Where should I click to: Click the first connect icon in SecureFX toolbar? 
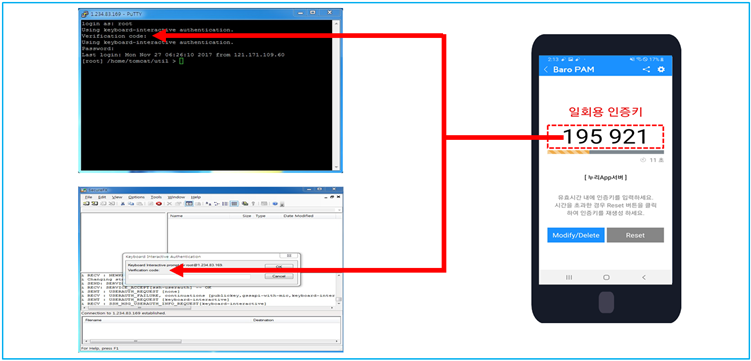click(86, 203)
